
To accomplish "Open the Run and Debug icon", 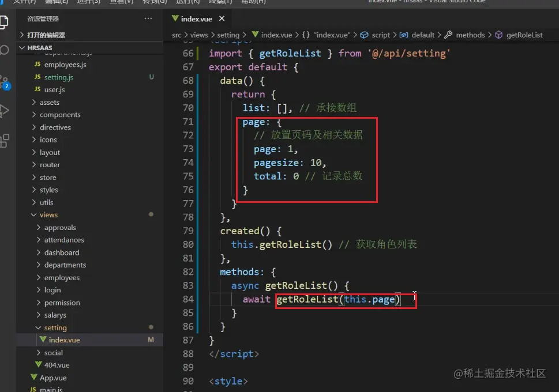I will point(4,111).
